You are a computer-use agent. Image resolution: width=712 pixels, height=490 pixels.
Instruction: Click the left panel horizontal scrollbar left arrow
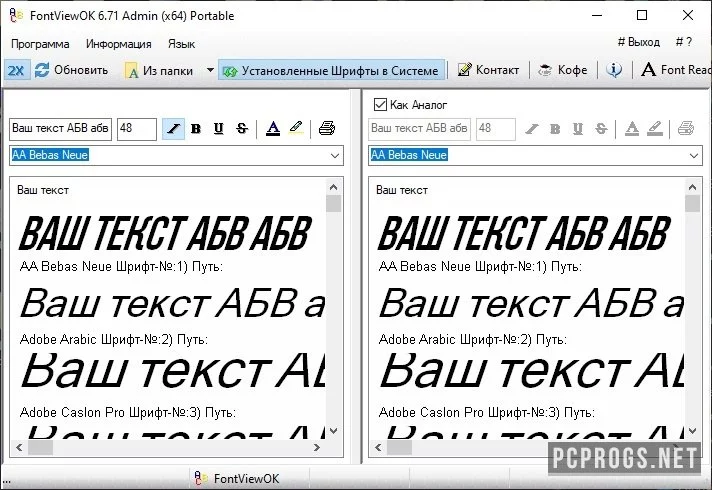click(x=19, y=447)
